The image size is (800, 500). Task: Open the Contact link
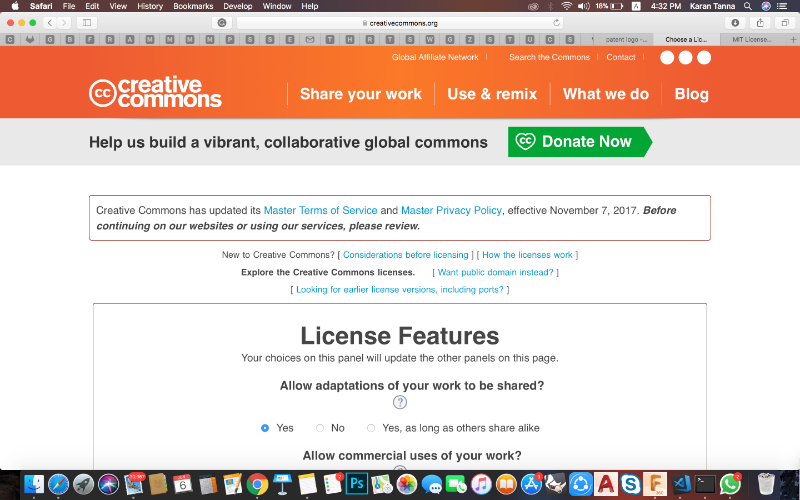point(621,57)
